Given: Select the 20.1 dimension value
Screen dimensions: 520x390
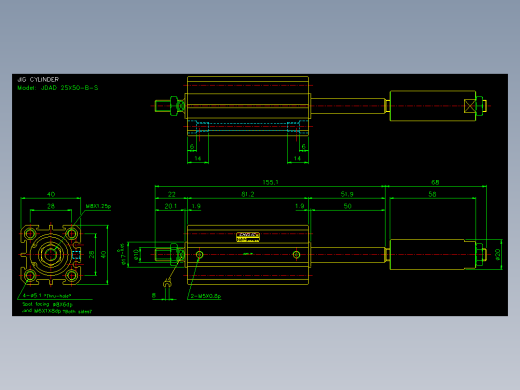Looking at the screenshot, I should tap(171, 206).
